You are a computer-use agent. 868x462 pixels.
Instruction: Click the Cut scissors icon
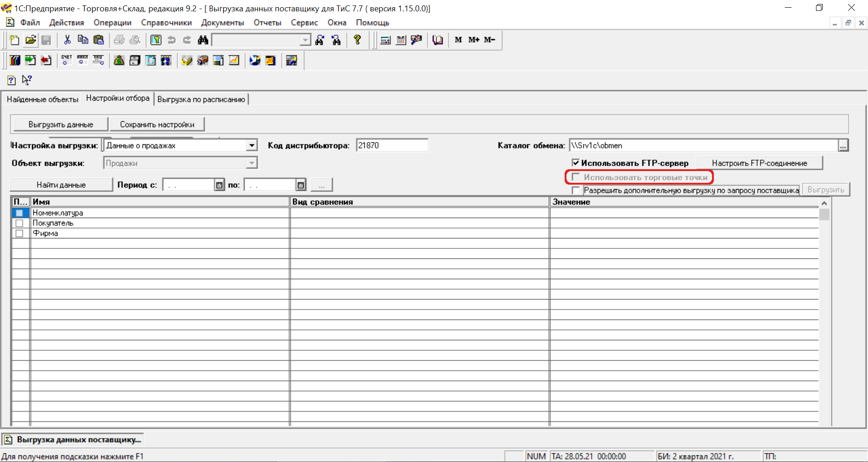click(67, 40)
